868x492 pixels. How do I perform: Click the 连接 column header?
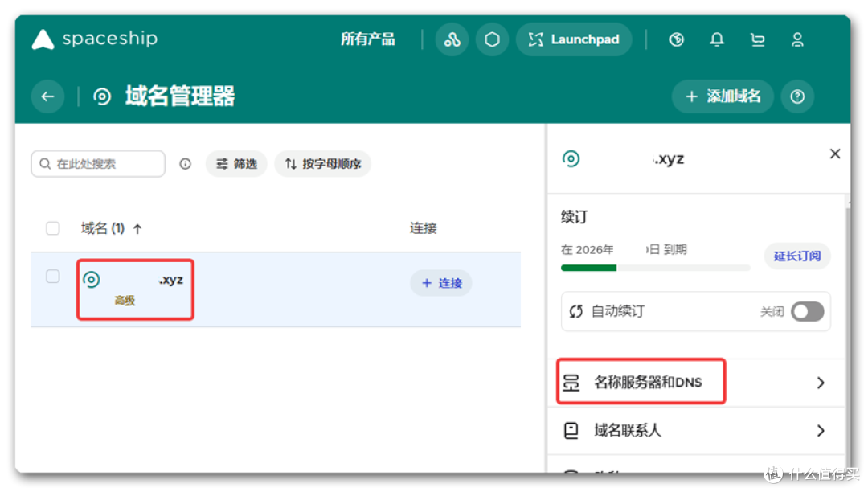point(424,228)
